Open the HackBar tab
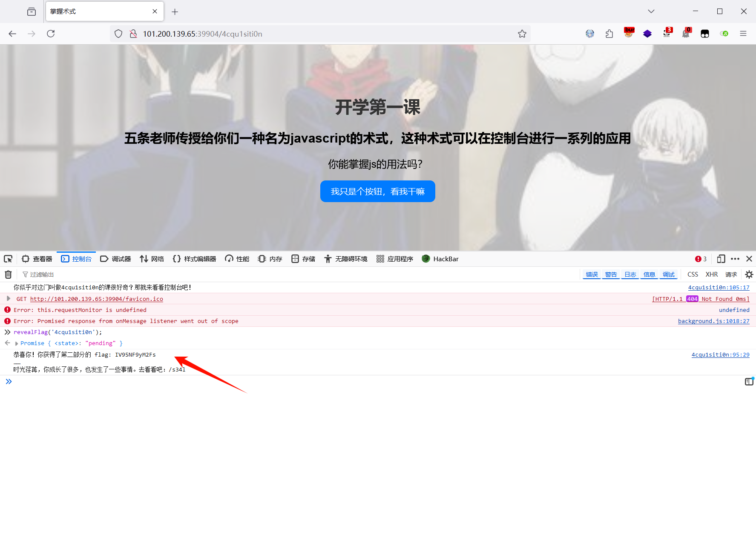 (x=440, y=259)
